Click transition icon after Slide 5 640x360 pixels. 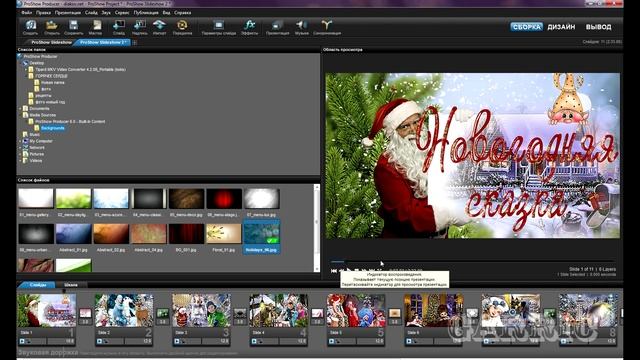395,313
